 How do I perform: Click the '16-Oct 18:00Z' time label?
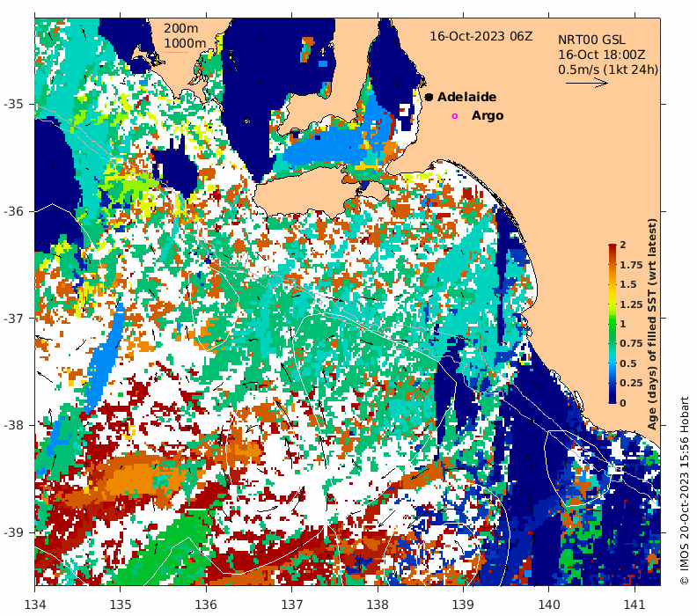601,55
